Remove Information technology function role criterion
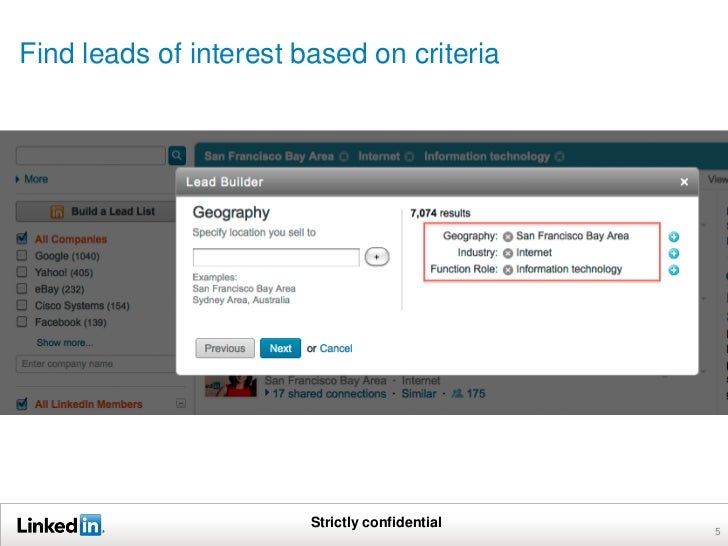 pos(508,270)
